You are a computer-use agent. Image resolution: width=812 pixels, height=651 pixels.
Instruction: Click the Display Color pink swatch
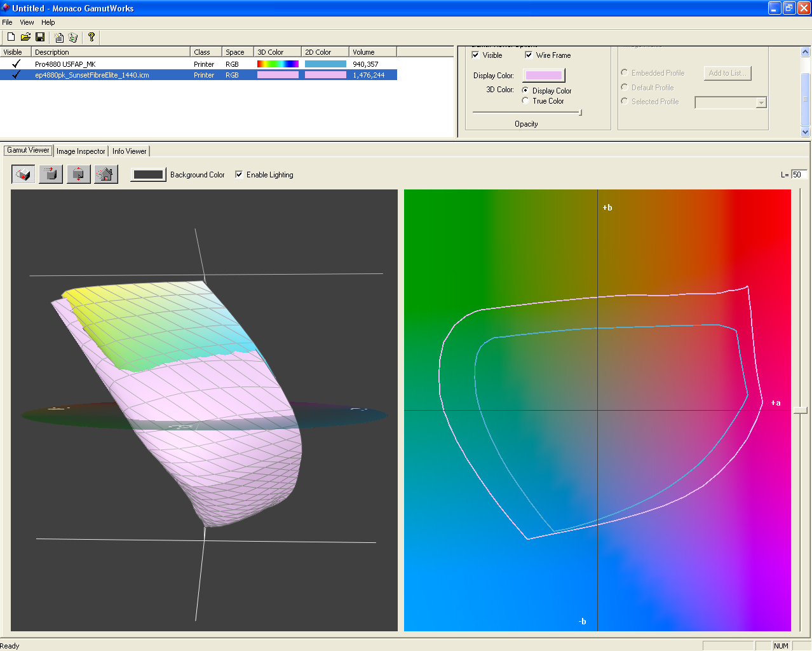pos(543,76)
